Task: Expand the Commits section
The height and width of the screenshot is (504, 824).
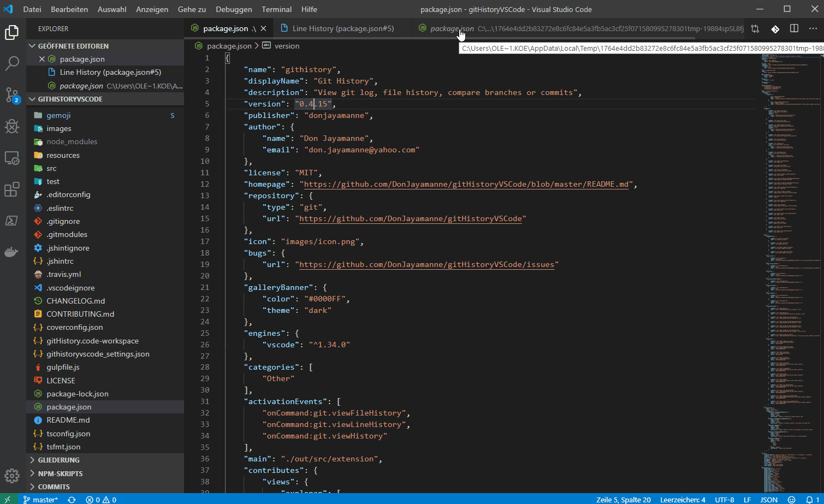Action: point(105,487)
